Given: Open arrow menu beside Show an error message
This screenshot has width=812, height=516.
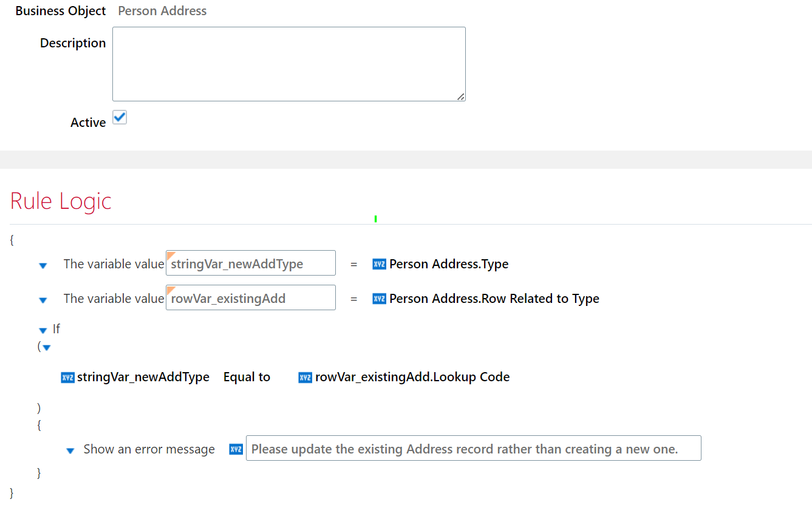Looking at the screenshot, I should 70,450.
